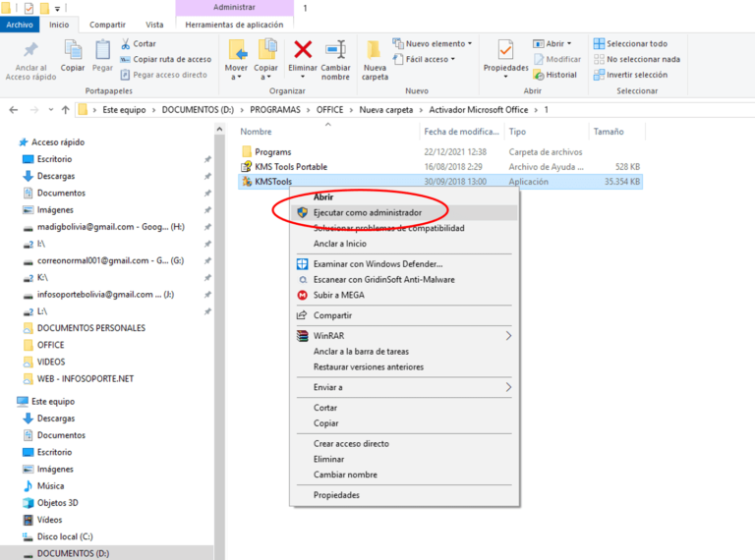
Task: Click the Cambiar nombre ribbon icon
Action: 335,49
